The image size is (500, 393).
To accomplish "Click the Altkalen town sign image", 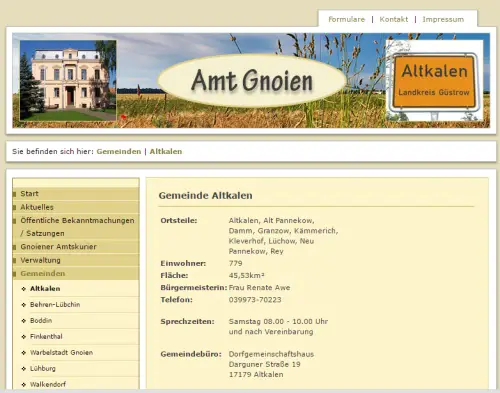I will (434, 80).
